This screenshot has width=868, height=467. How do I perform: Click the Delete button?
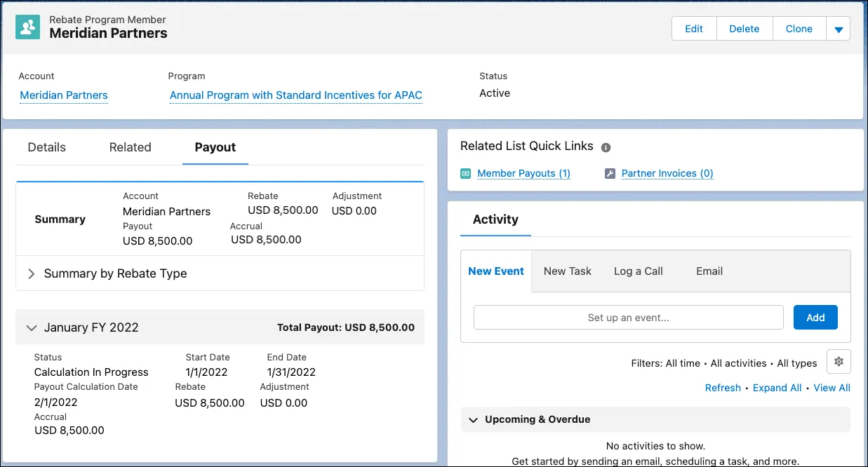745,29
